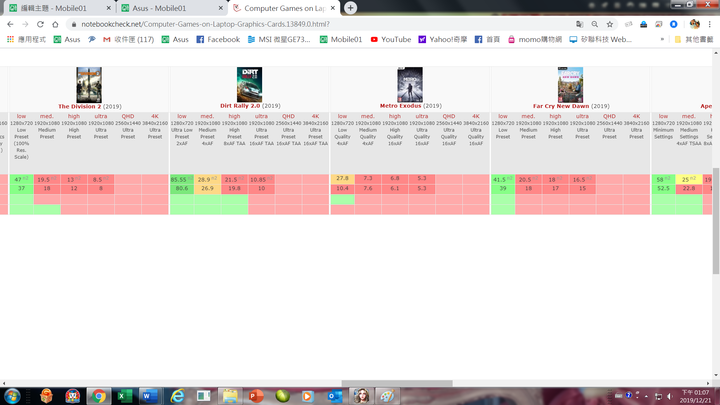The image size is (720, 405).
Task: Open PowerPoint from the taskbar
Action: coord(256,396)
